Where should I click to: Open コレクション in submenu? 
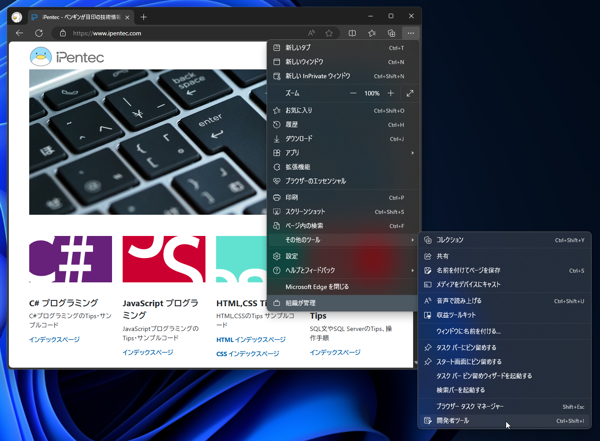pyautogui.click(x=504, y=240)
